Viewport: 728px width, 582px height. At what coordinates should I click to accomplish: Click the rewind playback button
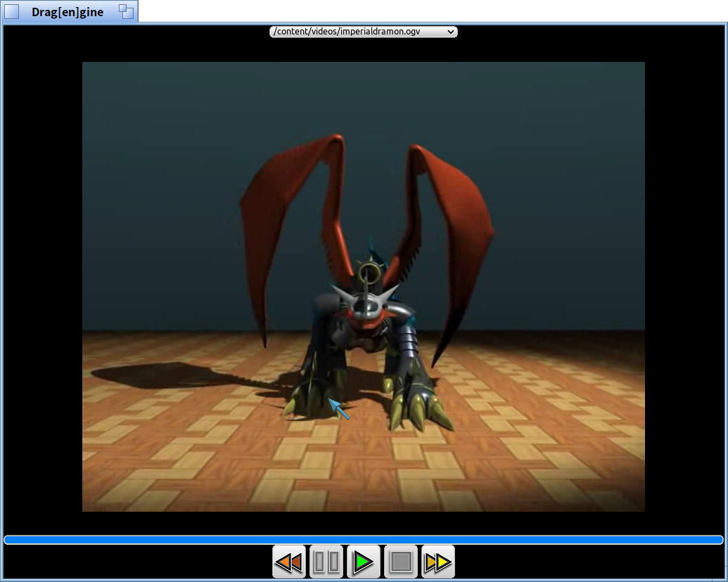pyautogui.click(x=289, y=562)
